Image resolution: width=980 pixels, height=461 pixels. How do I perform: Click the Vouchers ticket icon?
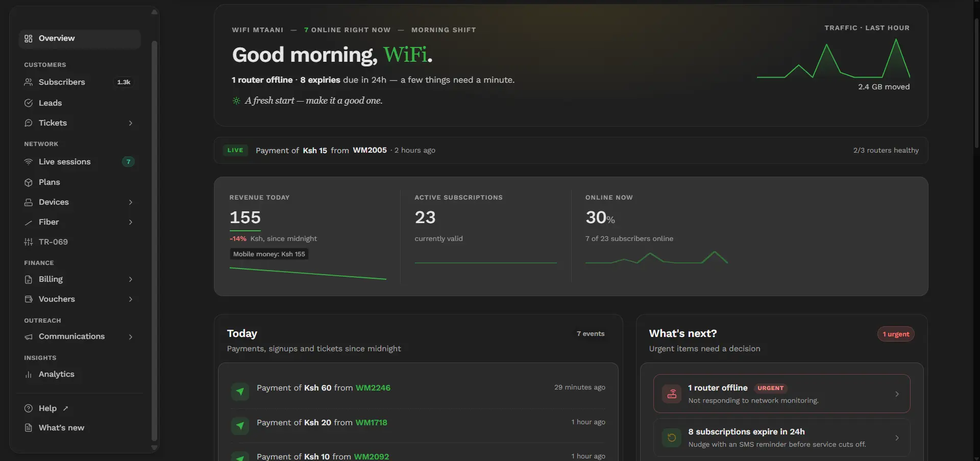(29, 299)
